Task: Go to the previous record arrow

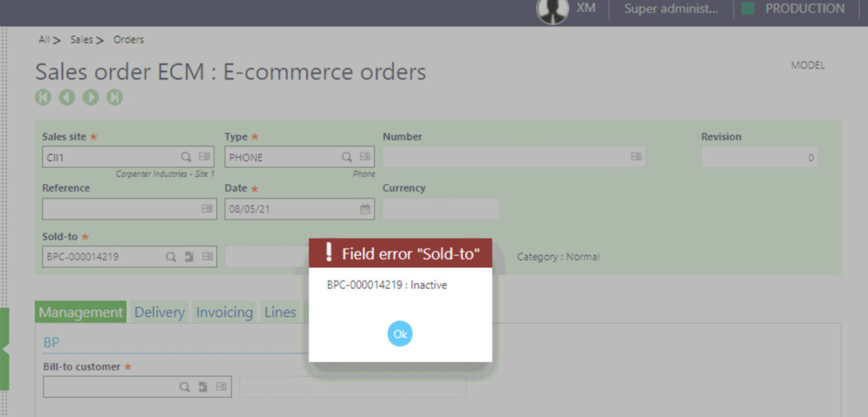Action: [67, 97]
